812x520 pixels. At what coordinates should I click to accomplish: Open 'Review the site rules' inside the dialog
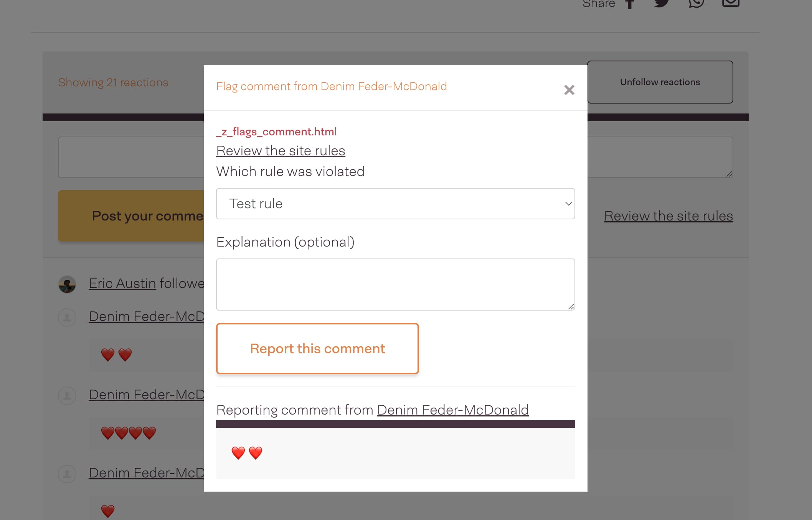[x=280, y=150]
